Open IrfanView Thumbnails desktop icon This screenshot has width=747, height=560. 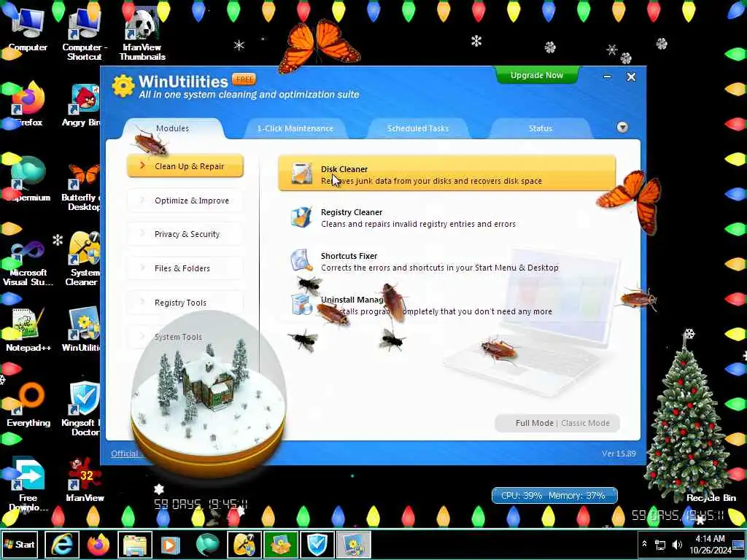pos(142,35)
